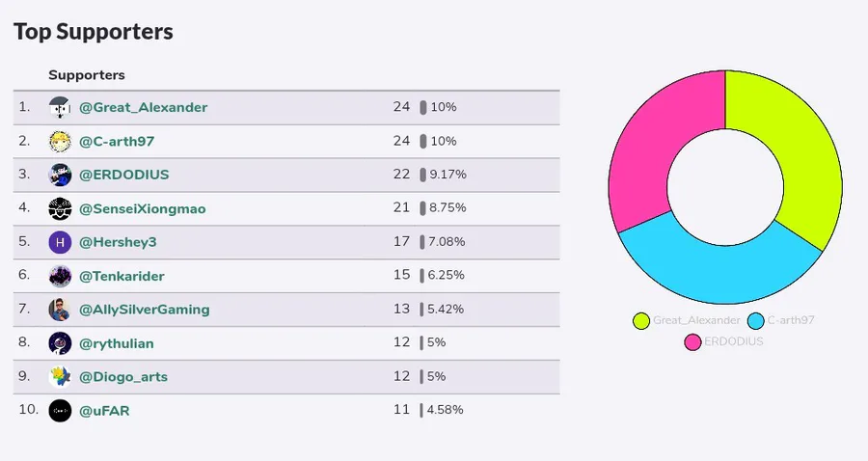This screenshot has width=868, height=461.
Task: Toggle the ERDODIUS legend entry
Action: 723,341
